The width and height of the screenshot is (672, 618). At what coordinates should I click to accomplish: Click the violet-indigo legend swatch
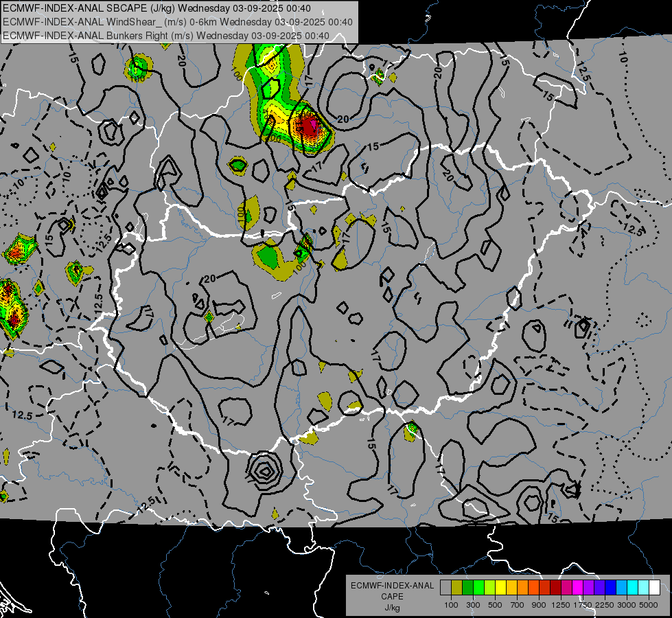[599, 587]
